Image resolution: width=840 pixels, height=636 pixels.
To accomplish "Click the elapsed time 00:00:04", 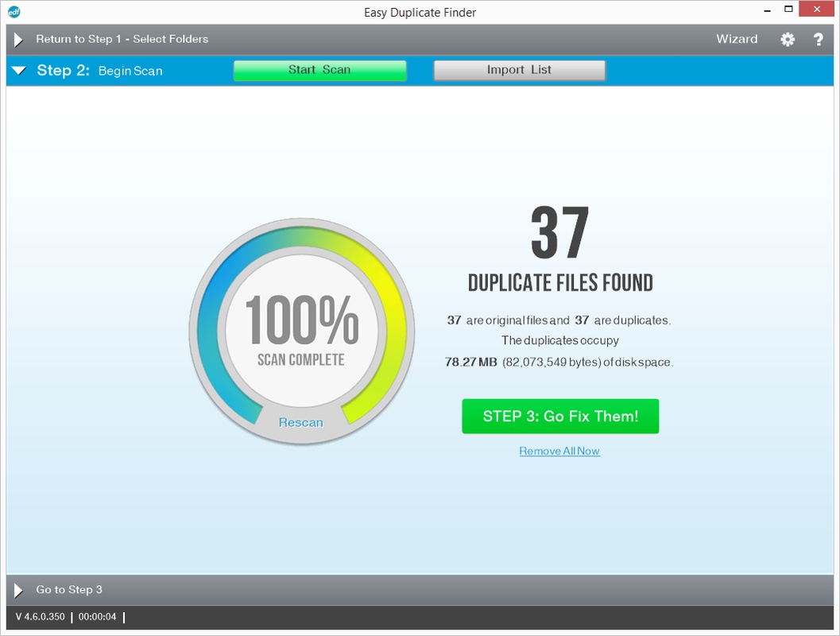I will [x=97, y=617].
